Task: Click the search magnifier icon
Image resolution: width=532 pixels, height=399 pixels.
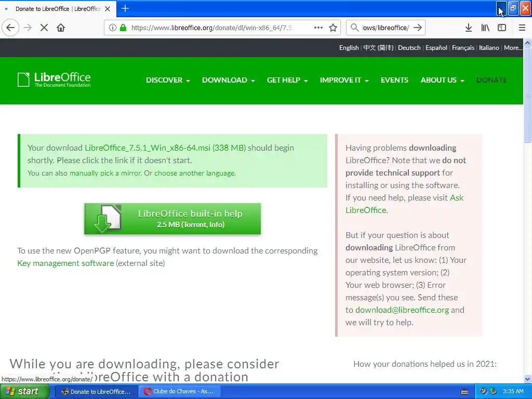Action: click(354, 28)
